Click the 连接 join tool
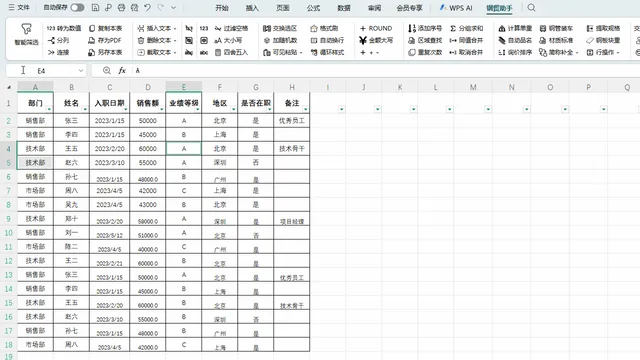Screen dimensions: 640x360 tap(58, 52)
